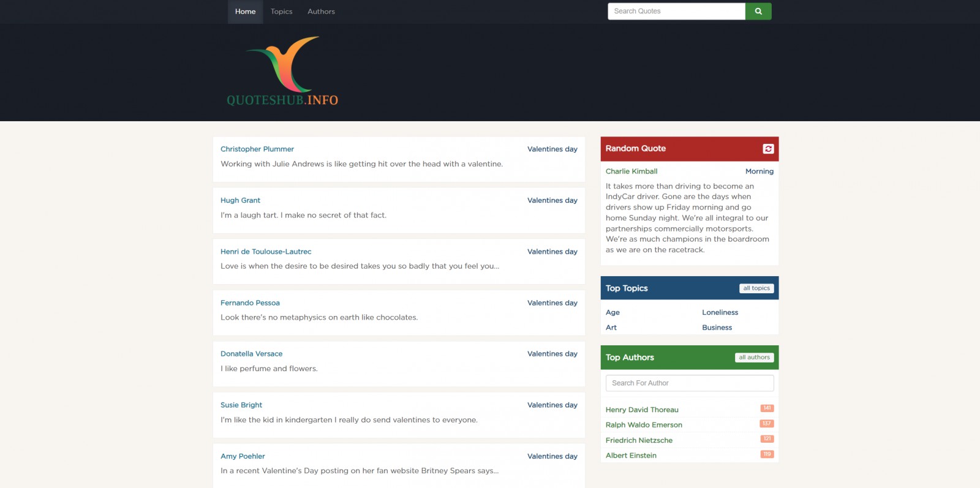Image resolution: width=980 pixels, height=488 pixels.
Task: Open Albert Einstein in Top Authors
Action: point(631,456)
